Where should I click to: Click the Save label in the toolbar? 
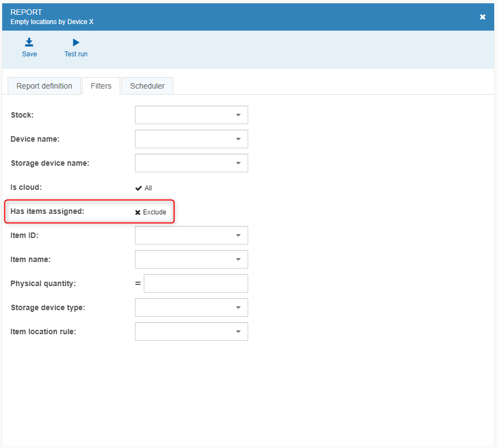click(x=30, y=54)
